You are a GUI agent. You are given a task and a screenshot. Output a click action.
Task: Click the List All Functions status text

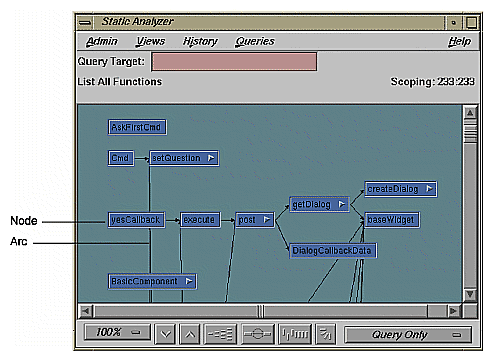tap(120, 82)
